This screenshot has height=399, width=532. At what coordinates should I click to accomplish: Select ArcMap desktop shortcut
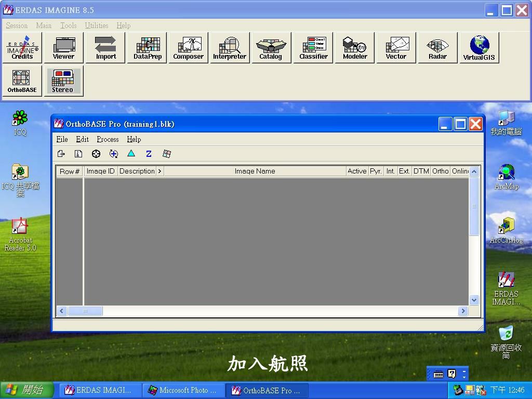click(506, 177)
